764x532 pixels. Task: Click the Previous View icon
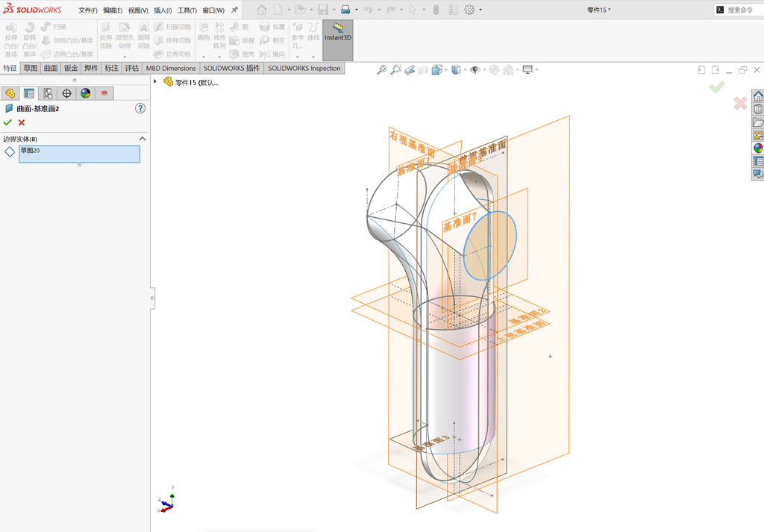pos(410,69)
